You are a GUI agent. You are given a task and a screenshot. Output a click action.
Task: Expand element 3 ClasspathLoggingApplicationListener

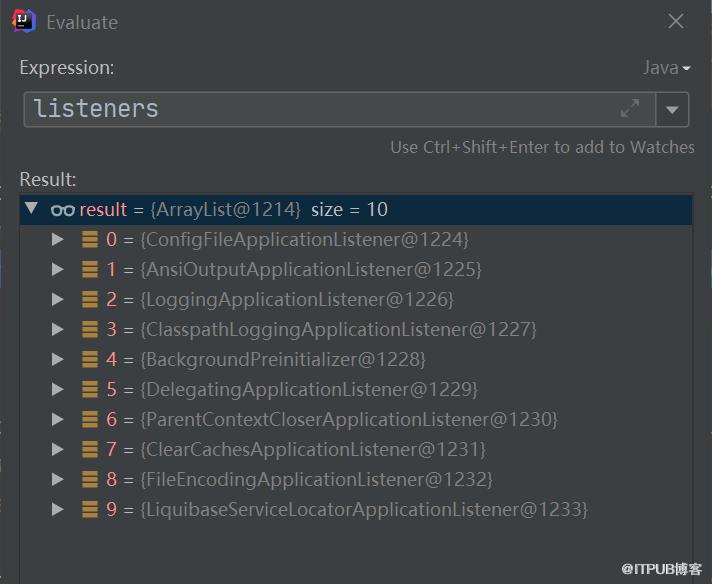tap(57, 329)
